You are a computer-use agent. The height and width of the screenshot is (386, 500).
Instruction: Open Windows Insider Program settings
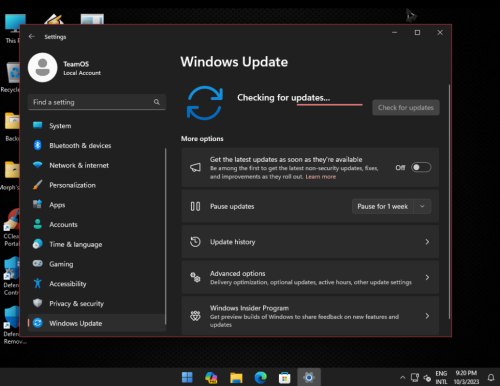[x=310, y=315]
